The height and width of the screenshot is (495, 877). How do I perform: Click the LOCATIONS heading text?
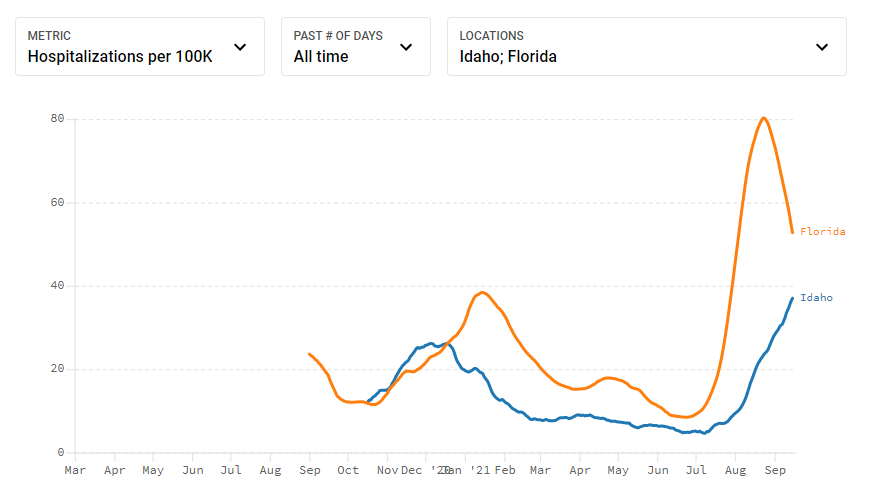coord(491,36)
